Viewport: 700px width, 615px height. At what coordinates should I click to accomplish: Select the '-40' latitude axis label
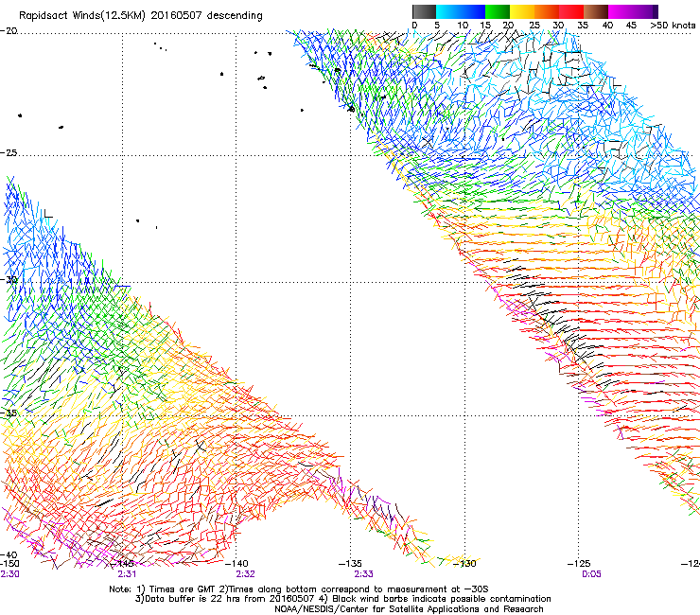click(9, 555)
